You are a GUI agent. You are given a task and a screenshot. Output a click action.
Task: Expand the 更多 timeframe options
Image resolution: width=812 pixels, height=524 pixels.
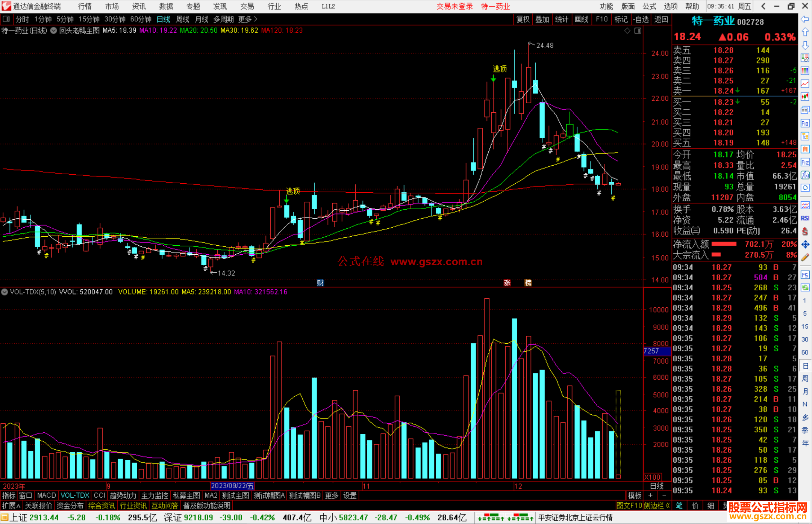pos(248,19)
